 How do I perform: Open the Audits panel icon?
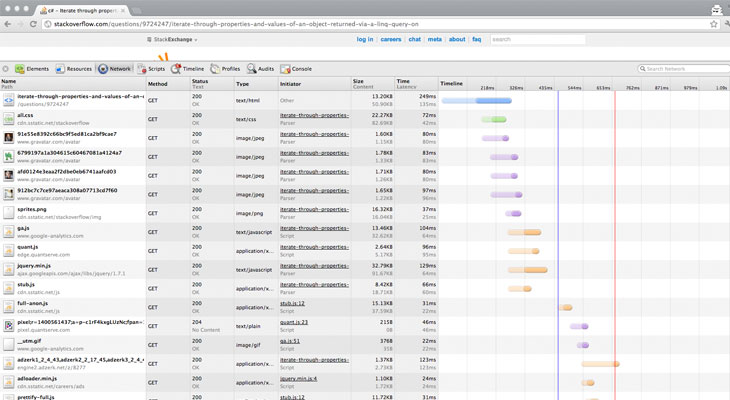coord(251,69)
